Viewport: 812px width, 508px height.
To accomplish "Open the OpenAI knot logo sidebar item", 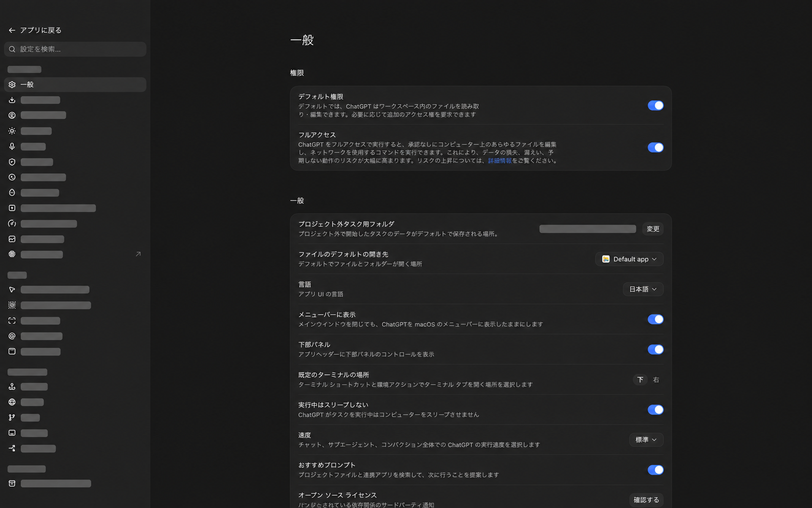I will [12, 254].
